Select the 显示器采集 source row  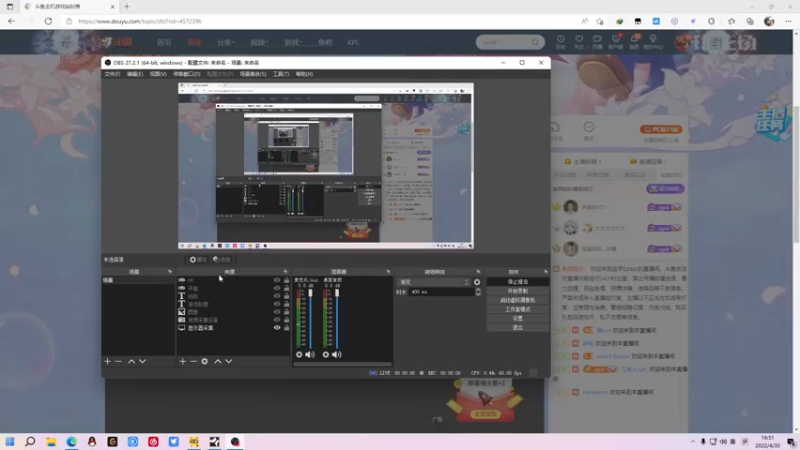coord(233,328)
